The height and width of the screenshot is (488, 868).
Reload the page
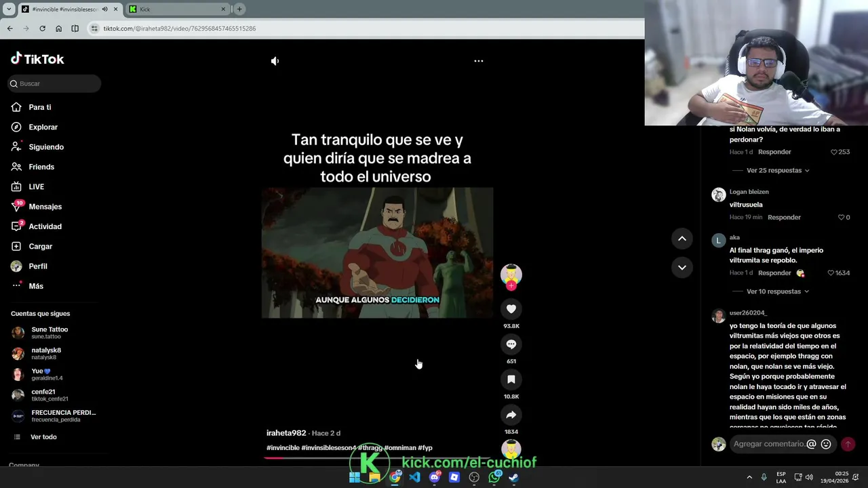(42, 28)
